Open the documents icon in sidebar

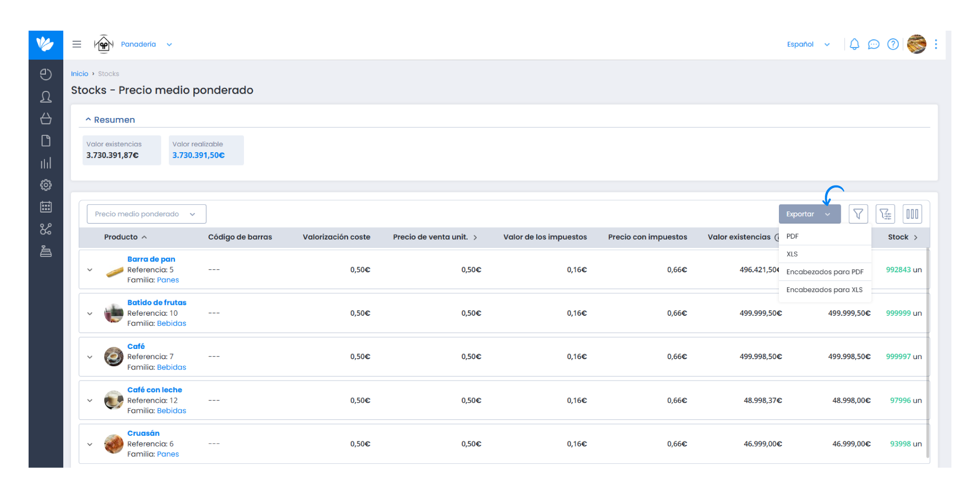point(46,141)
